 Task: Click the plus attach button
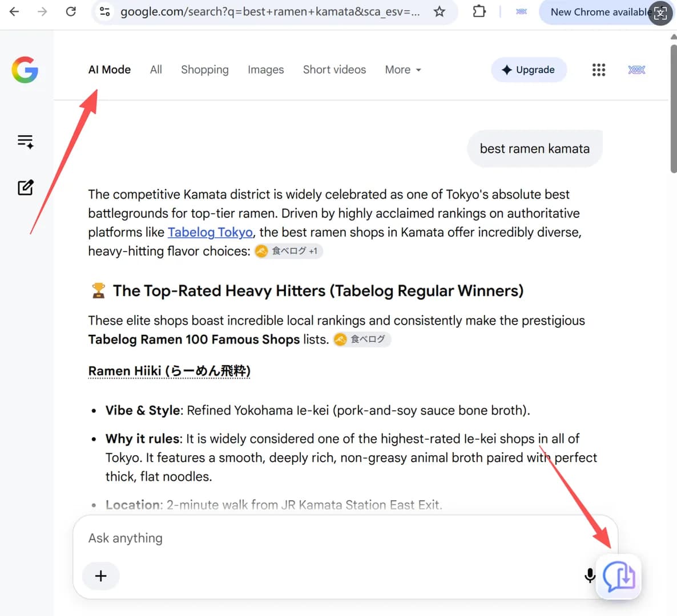(x=100, y=576)
